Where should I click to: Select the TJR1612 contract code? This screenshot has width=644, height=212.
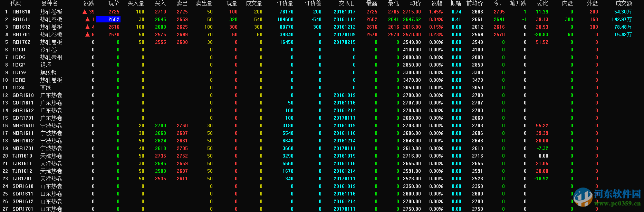click(x=22, y=171)
